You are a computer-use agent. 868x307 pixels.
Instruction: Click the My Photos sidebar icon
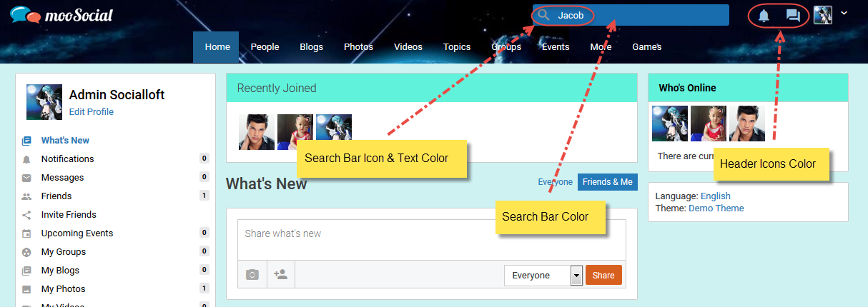tap(26, 289)
